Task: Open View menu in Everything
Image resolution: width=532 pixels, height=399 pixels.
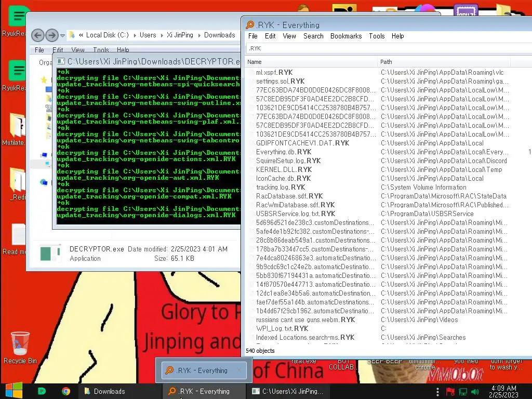Action: click(289, 36)
